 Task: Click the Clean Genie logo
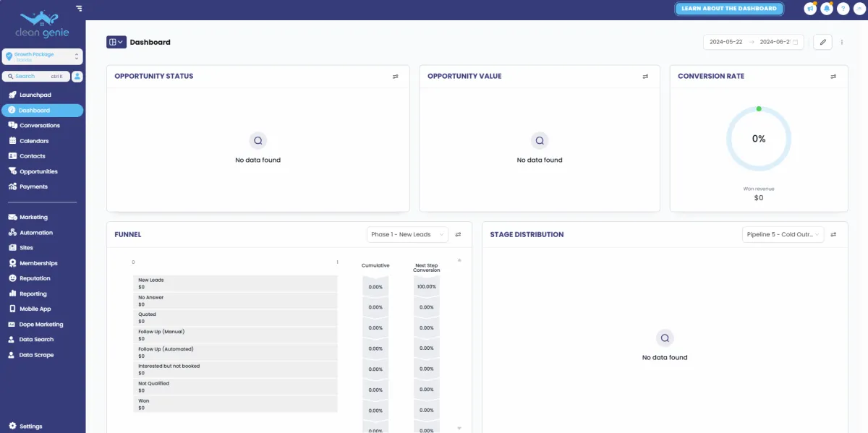point(42,24)
